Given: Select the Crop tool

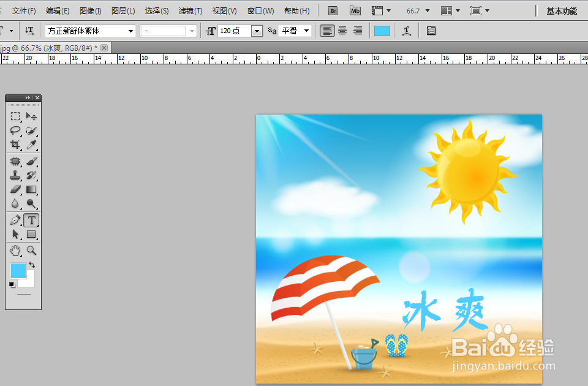Looking at the screenshot, I should [x=16, y=145].
